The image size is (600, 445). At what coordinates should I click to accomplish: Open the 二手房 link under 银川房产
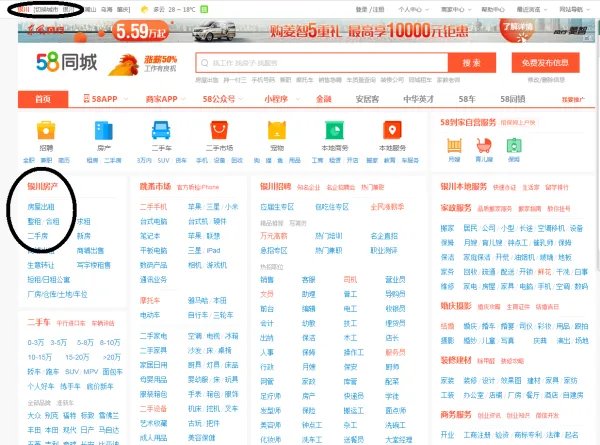(x=38, y=236)
